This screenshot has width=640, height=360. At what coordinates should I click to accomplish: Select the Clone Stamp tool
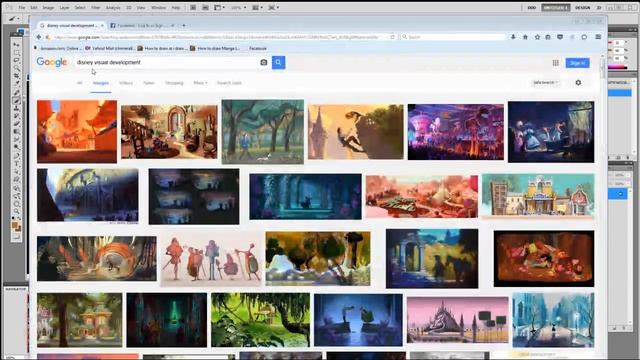point(16,108)
